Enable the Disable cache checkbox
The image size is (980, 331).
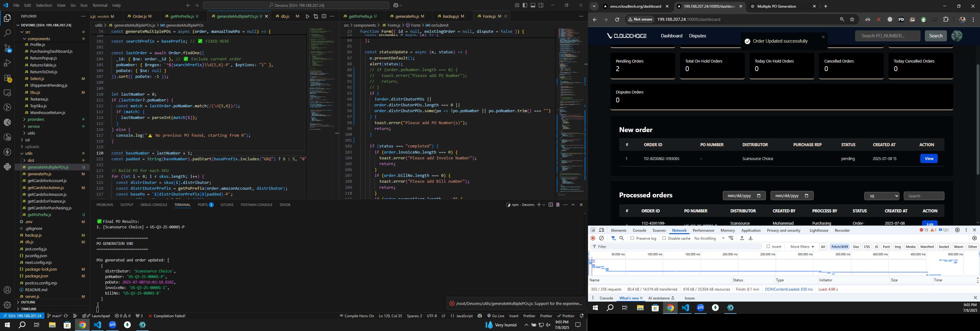[x=664, y=238]
